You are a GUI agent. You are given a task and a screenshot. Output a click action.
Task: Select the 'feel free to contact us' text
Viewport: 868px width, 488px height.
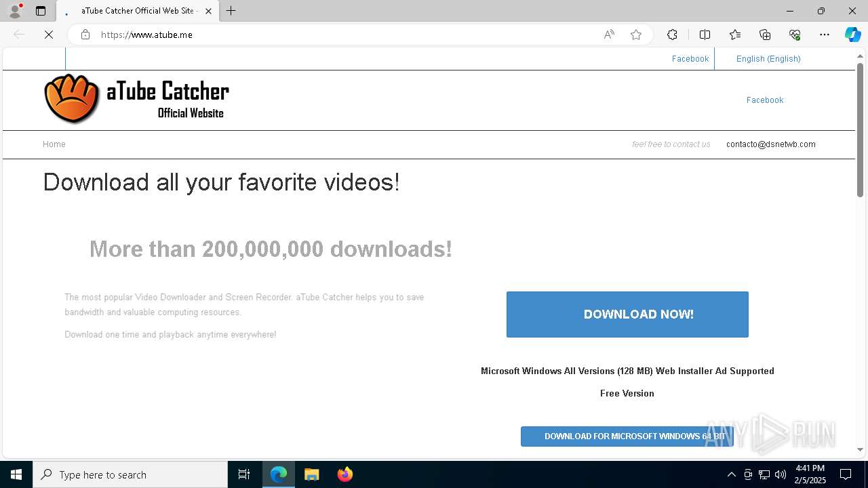tap(671, 144)
